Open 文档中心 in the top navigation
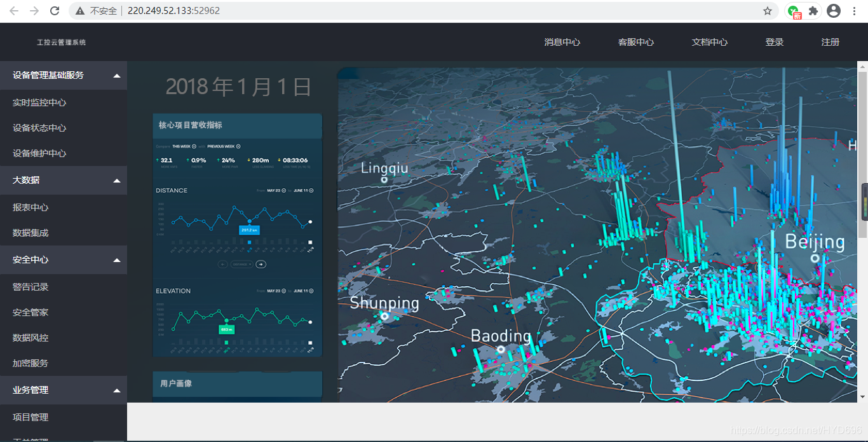868x442 pixels. pyautogui.click(x=709, y=42)
